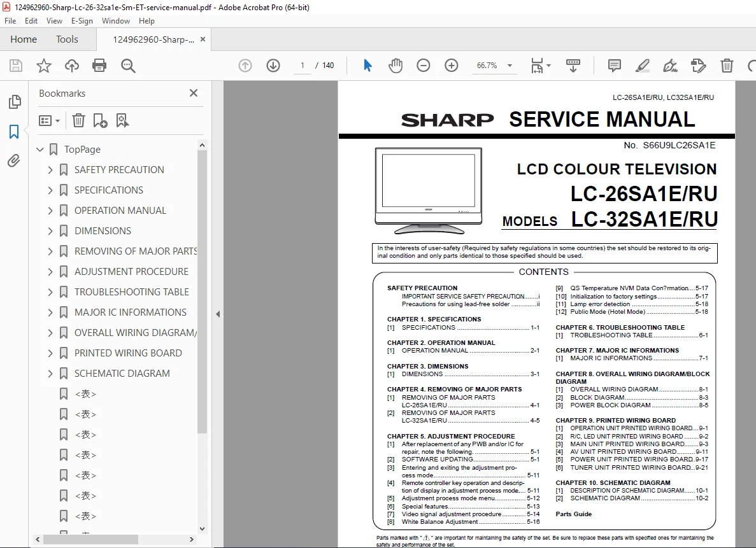Viewport: 756px width, 548px height.
Task: Select the MAJOR IC INFORMATIONS bookmark
Action: click(x=130, y=313)
